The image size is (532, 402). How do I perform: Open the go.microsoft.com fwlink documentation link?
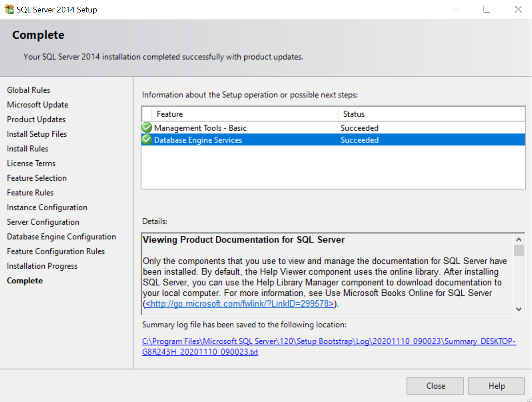pos(239,304)
